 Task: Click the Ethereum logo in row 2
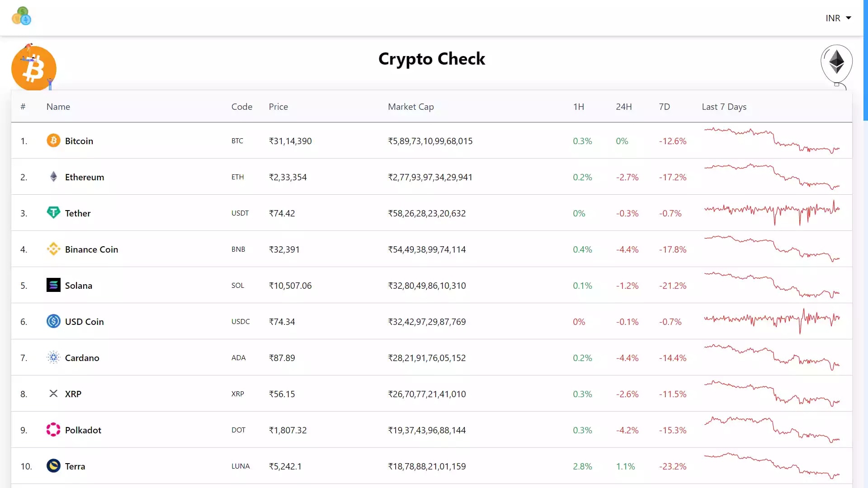click(52, 176)
